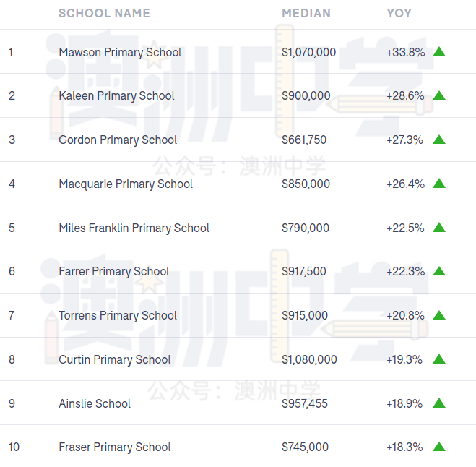Image resolution: width=476 pixels, height=467 pixels.
Task: Click the YOY column header
Action: [x=399, y=13]
